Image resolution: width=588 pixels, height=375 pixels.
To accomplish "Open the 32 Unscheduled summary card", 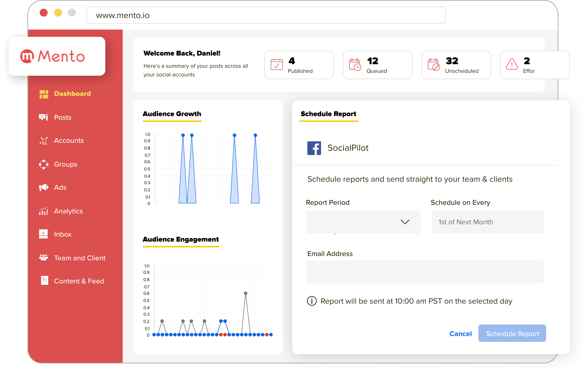I will coord(456,65).
